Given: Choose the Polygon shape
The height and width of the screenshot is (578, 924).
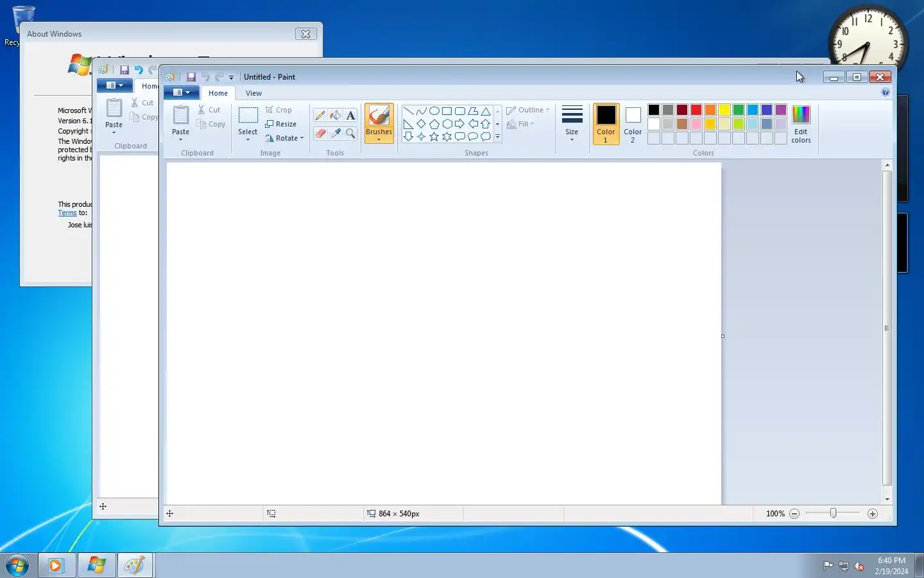Looking at the screenshot, I should [473, 111].
